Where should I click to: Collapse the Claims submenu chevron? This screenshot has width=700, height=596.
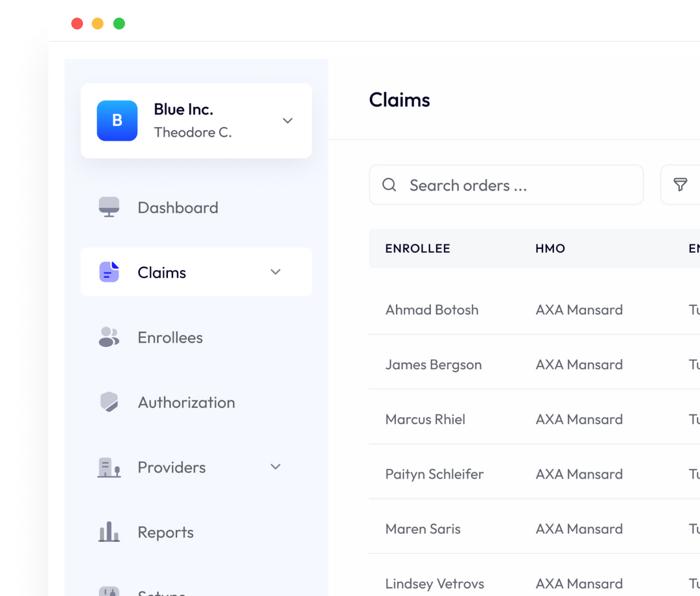pyautogui.click(x=275, y=272)
